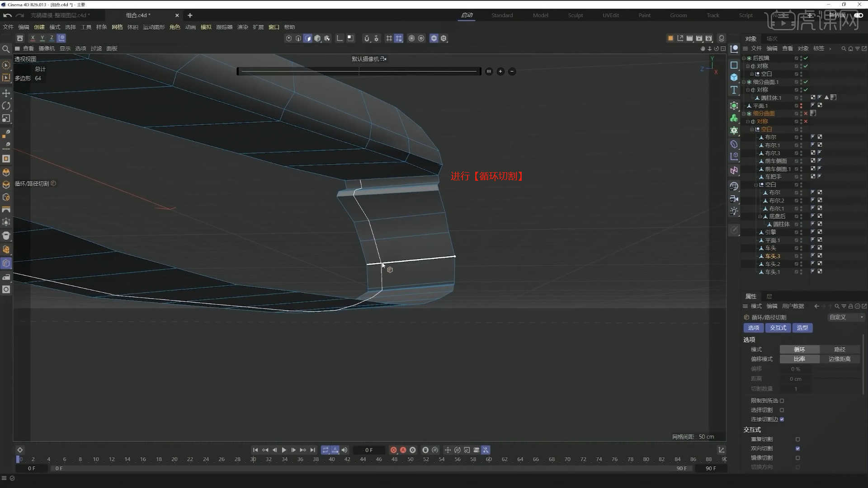Toggle green check of 后视镜 object
The width and height of the screenshot is (868, 488).
pyautogui.click(x=806, y=58)
